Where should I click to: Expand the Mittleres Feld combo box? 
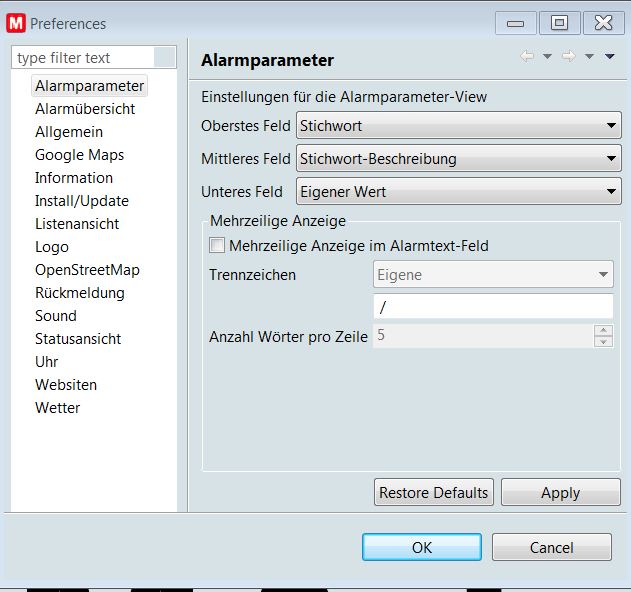click(459, 159)
